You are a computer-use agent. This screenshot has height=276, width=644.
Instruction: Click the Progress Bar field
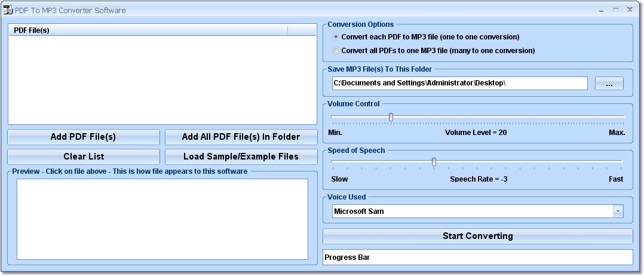click(477, 257)
